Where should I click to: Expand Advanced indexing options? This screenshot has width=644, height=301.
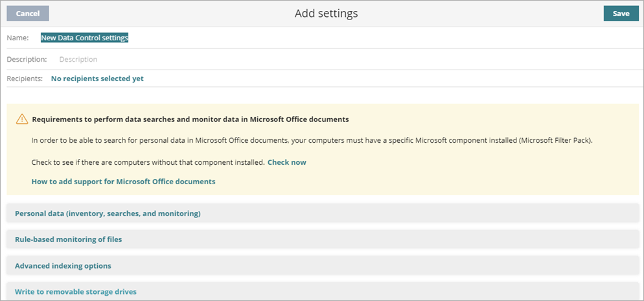[63, 266]
